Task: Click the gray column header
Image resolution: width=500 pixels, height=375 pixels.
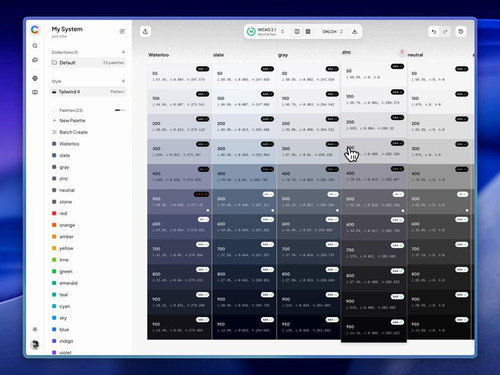Action: (283, 55)
